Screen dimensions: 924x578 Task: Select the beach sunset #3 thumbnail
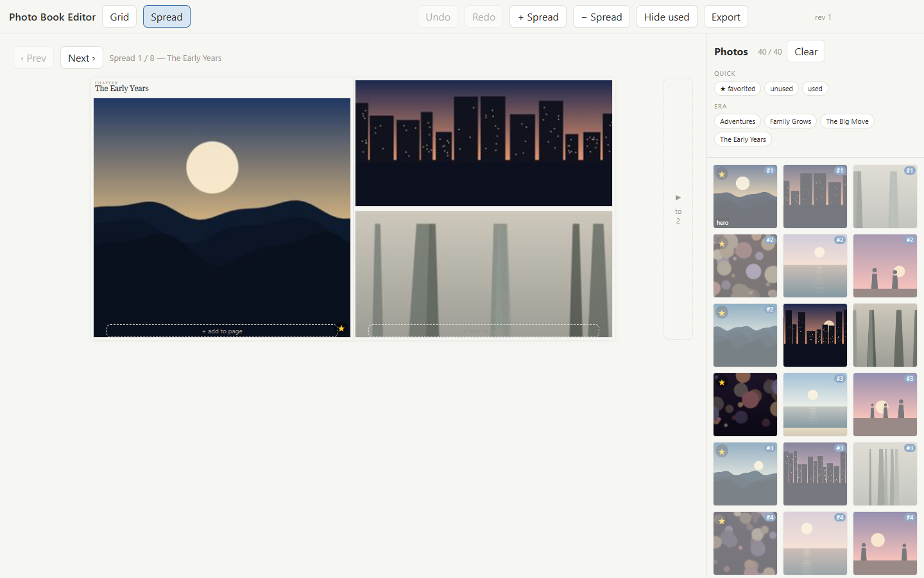(815, 405)
